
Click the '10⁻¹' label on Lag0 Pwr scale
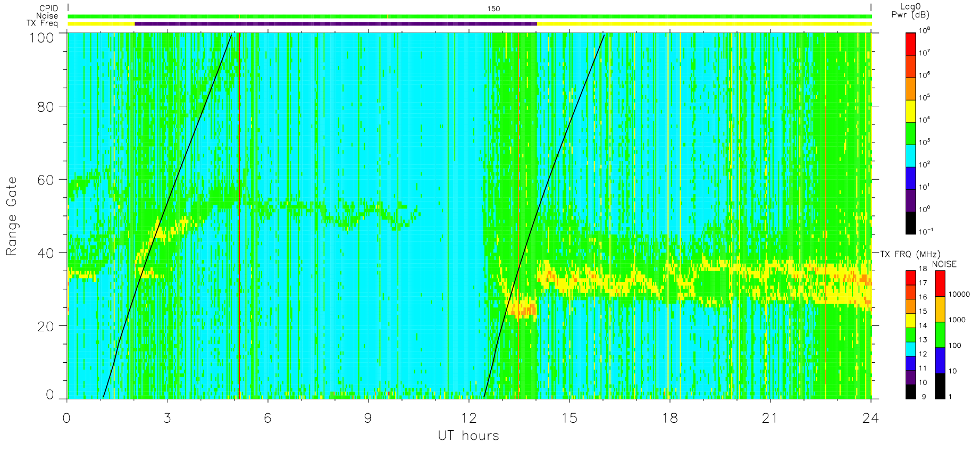[926, 231]
